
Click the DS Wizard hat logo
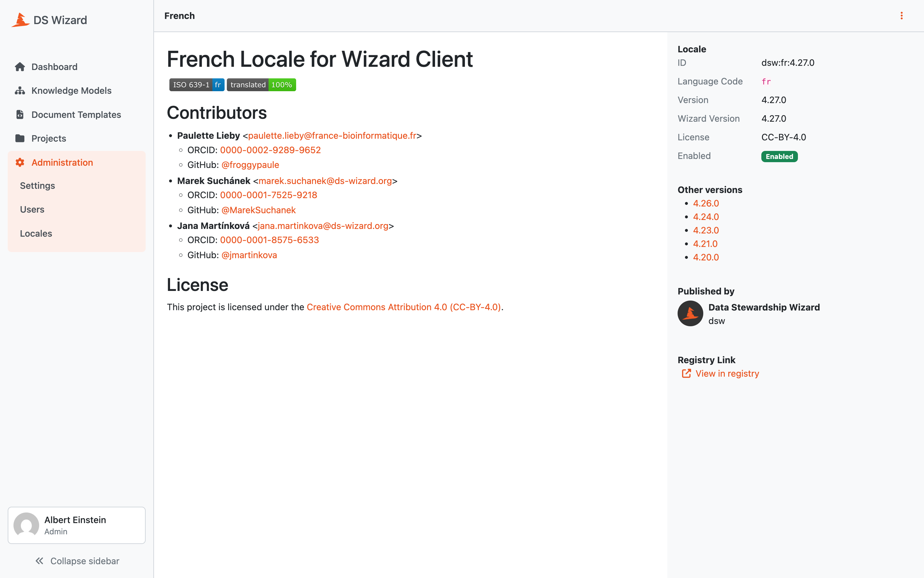pyautogui.click(x=20, y=20)
